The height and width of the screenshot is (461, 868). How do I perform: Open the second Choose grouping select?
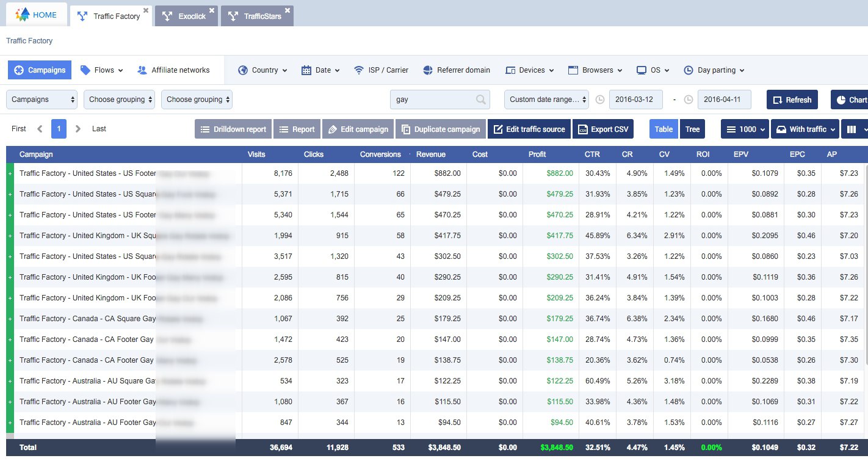click(x=197, y=100)
